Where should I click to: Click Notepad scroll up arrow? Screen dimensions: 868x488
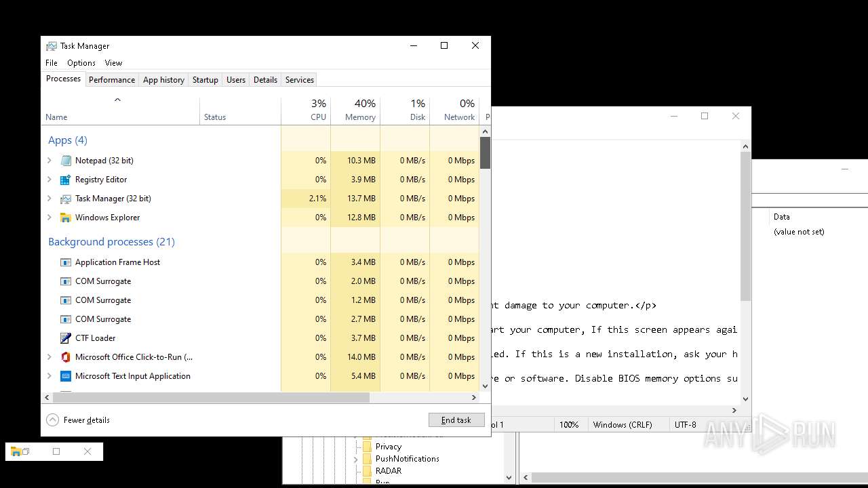coord(745,146)
